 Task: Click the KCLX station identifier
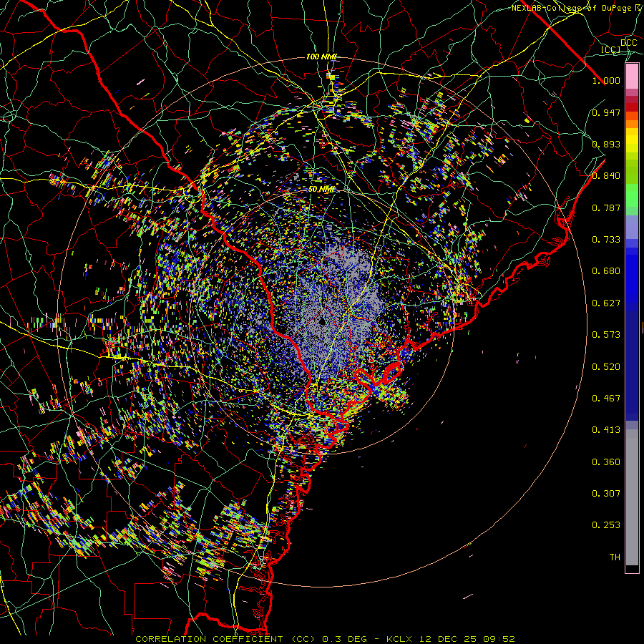click(x=401, y=639)
